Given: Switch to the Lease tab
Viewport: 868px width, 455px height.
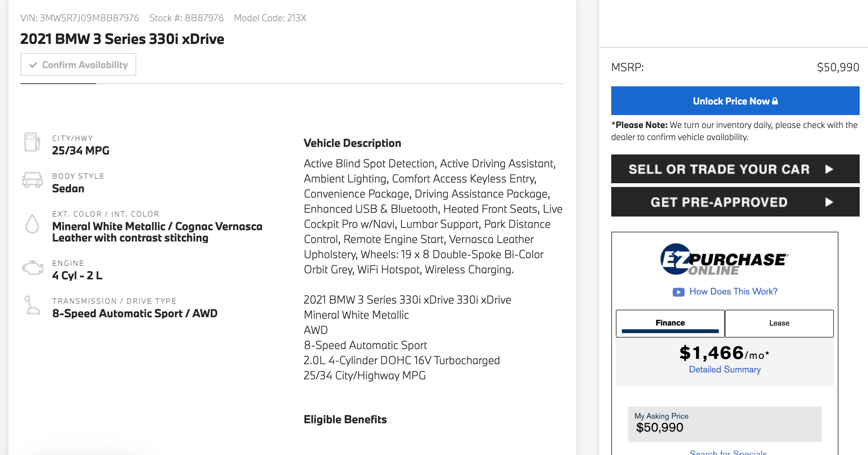Looking at the screenshot, I should tap(779, 323).
